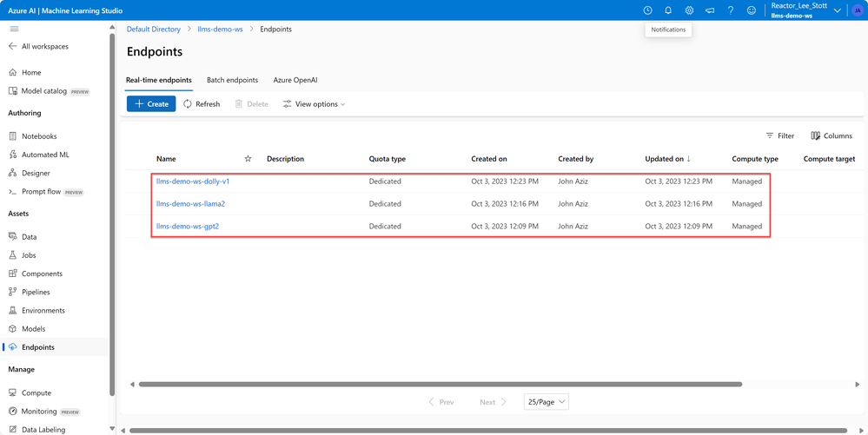868x435 pixels.
Task: Click the dolly-v1 row's Managed cell
Action: [x=746, y=181]
